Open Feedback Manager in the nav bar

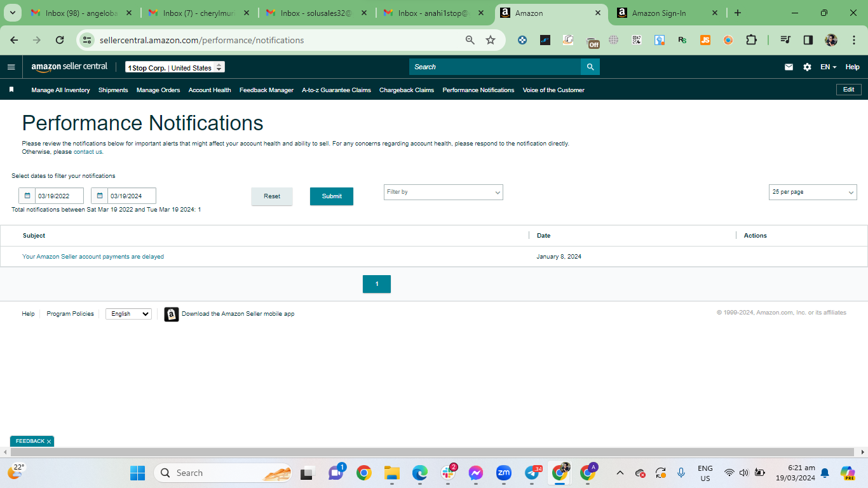coord(266,90)
